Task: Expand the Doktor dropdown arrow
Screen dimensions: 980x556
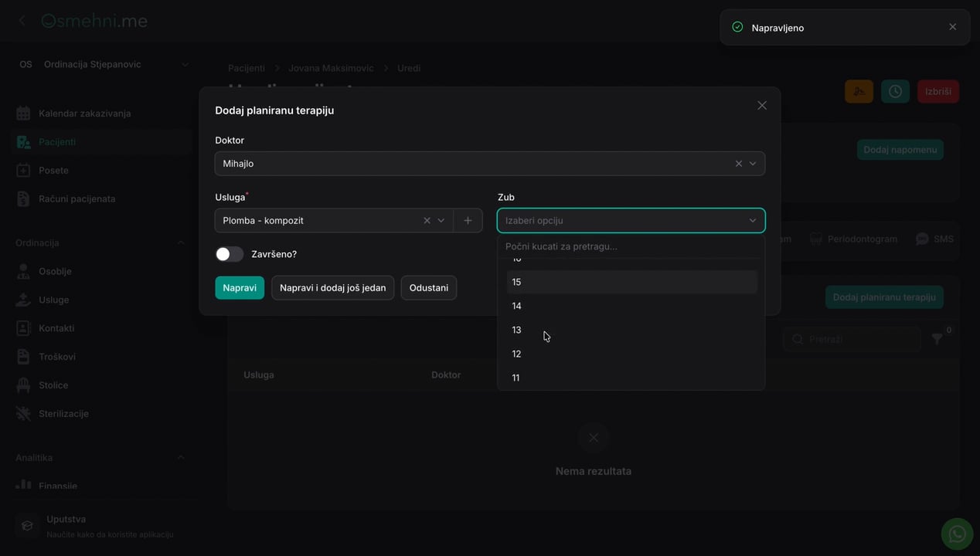Action: point(753,164)
